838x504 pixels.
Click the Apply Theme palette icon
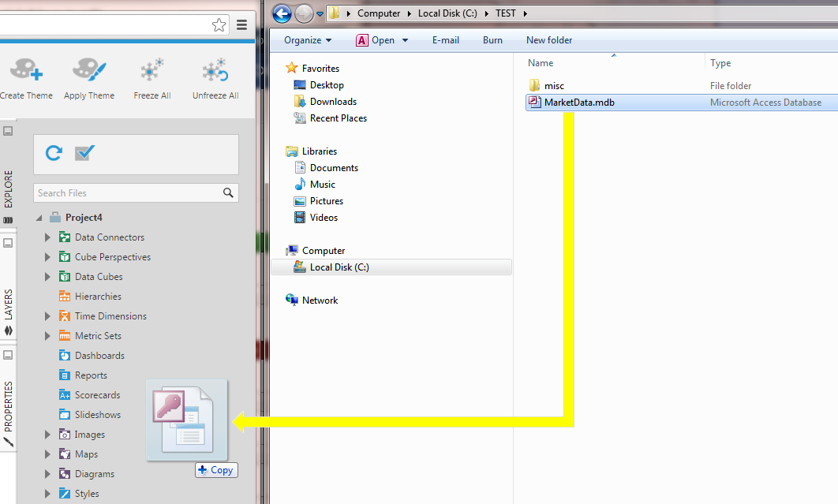(88, 71)
